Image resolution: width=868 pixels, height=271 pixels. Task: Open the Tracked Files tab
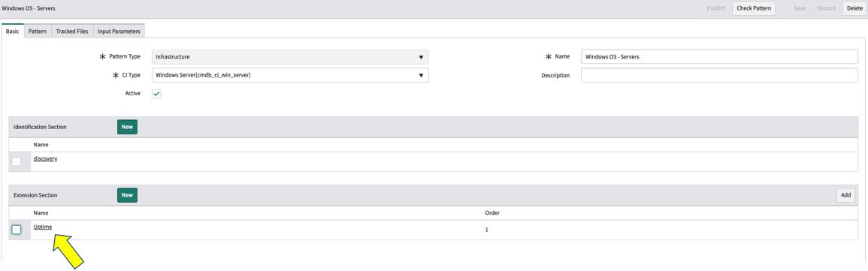(x=72, y=32)
